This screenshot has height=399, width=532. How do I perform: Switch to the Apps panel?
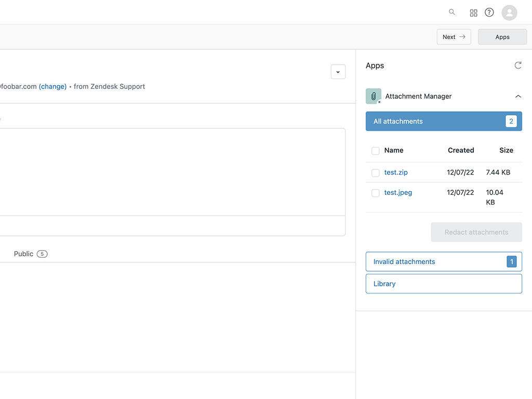[502, 36]
